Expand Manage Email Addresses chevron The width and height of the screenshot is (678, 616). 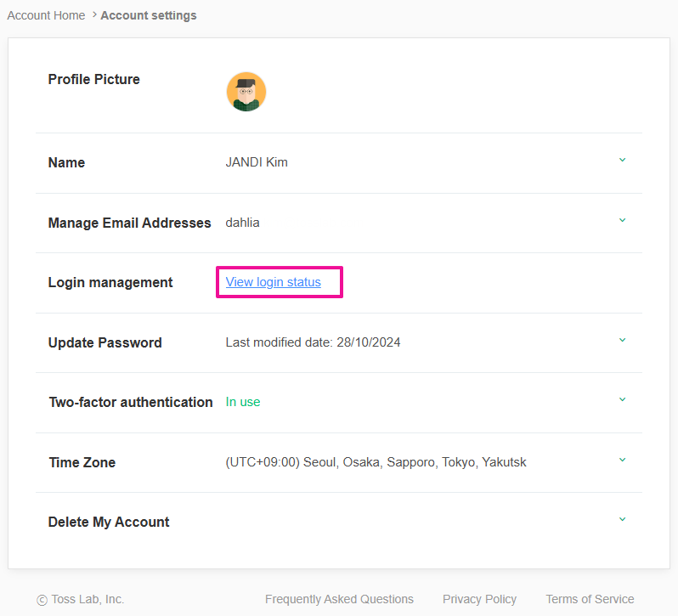[622, 220]
